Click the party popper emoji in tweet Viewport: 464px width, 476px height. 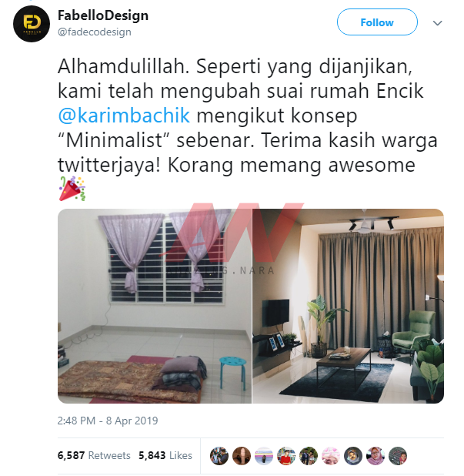72,189
